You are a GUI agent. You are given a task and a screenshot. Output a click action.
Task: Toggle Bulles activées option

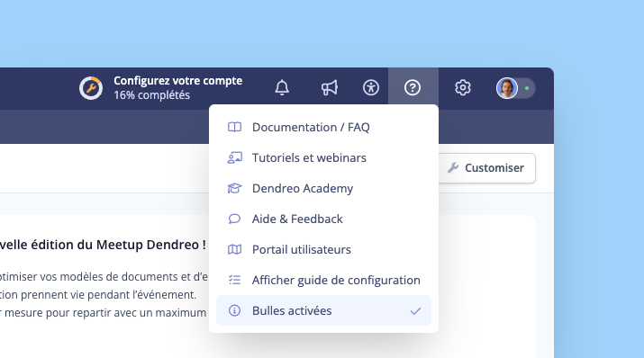click(323, 310)
